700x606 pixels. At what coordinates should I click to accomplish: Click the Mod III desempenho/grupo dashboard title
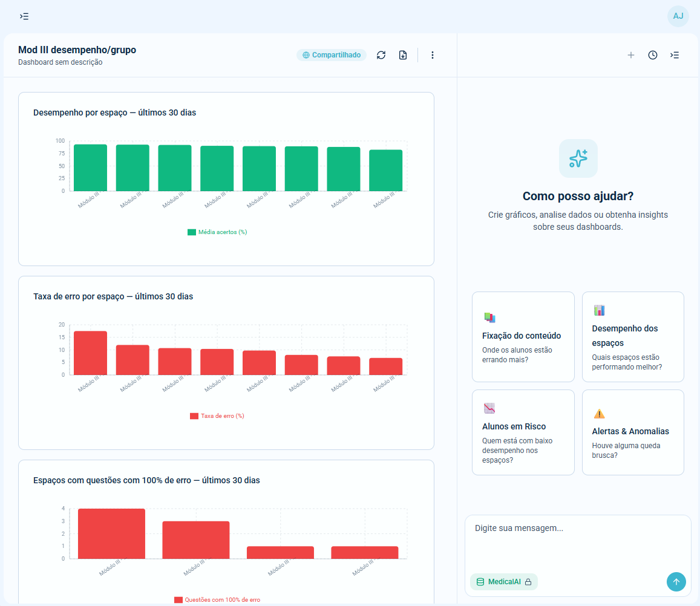click(x=77, y=50)
